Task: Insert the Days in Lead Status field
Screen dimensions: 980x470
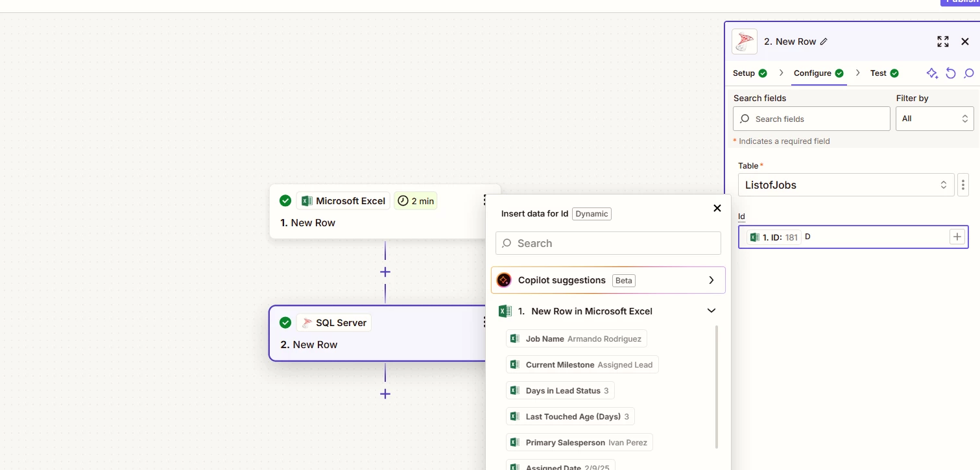Action: click(x=560, y=390)
